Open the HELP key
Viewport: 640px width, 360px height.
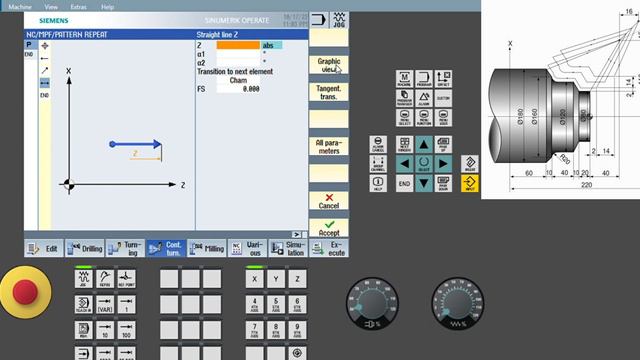tap(378, 183)
